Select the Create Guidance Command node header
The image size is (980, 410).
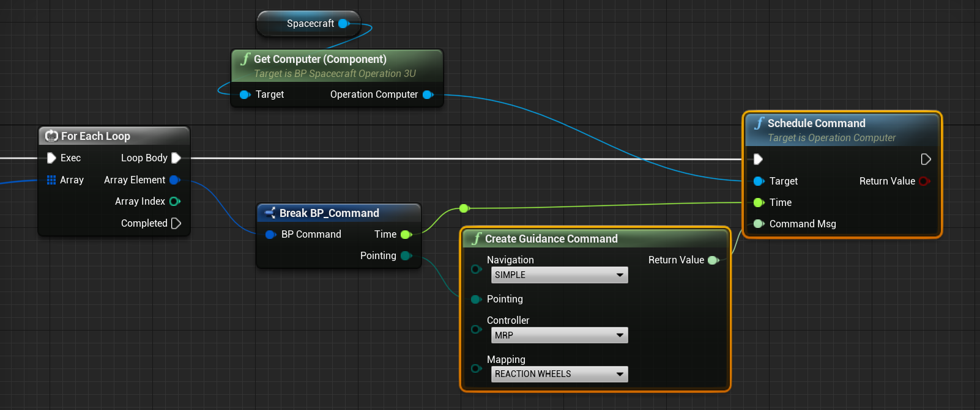551,239
